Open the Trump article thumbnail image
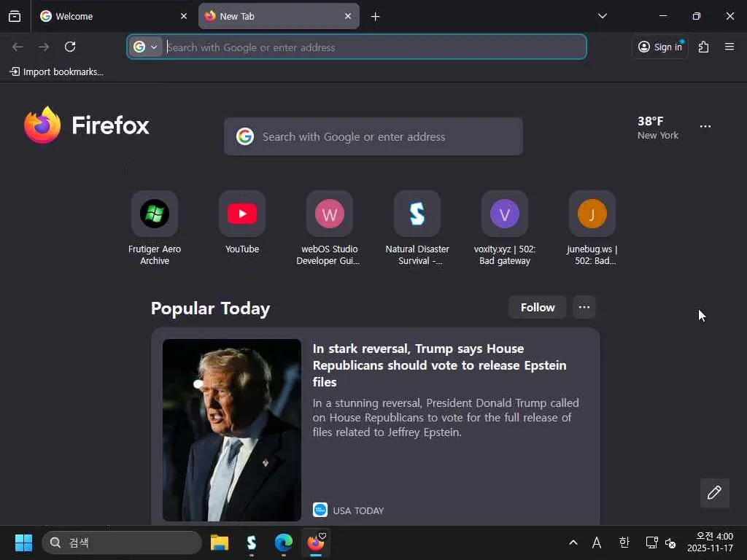This screenshot has width=747, height=560. point(231,430)
